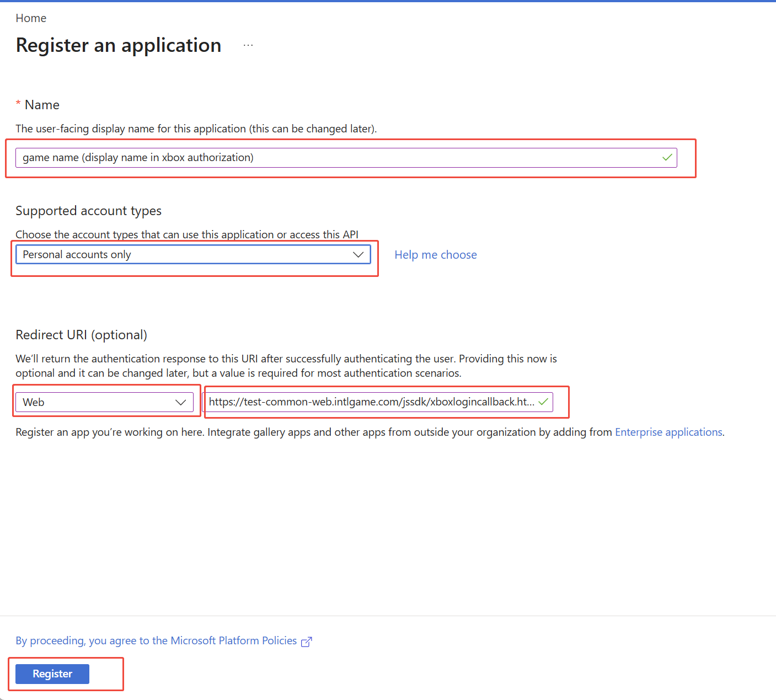Click the green checkmark in the Redirect URI field

pos(543,402)
